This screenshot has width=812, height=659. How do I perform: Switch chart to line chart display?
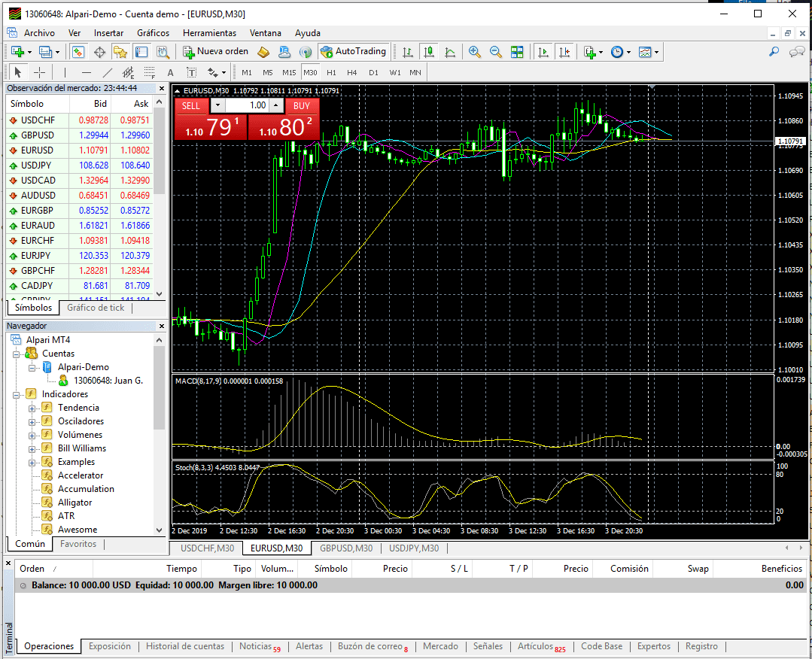pos(450,52)
